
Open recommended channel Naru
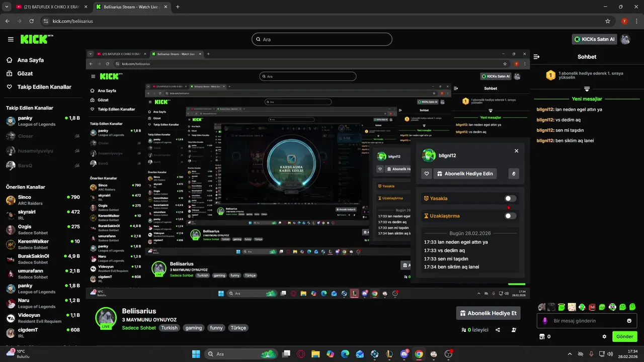(x=43, y=303)
